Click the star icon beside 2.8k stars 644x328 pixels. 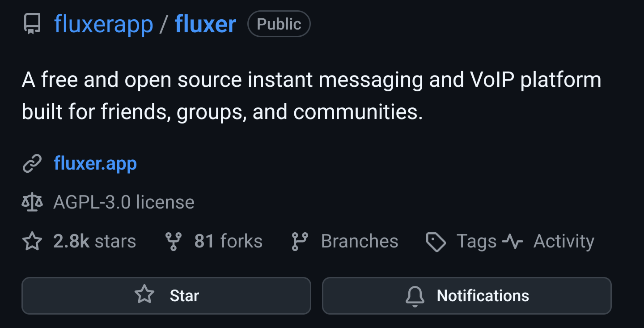32,242
